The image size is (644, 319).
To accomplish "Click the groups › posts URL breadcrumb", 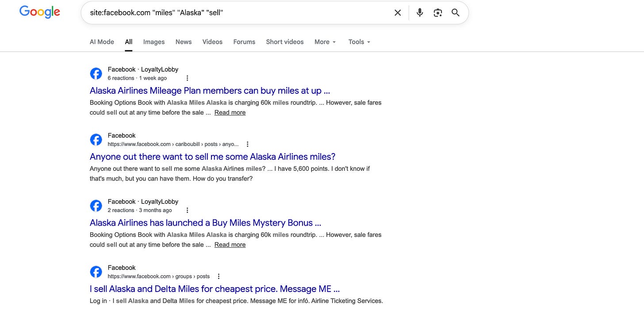I will pyautogui.click(x=159, y=277).
